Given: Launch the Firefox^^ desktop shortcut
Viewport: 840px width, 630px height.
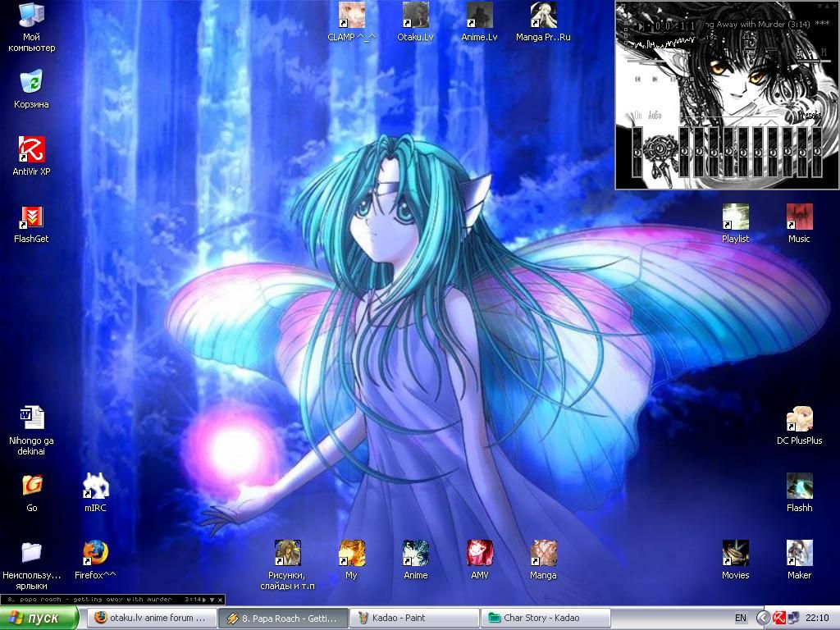Looking at the screenshot, I should point(95,559).
